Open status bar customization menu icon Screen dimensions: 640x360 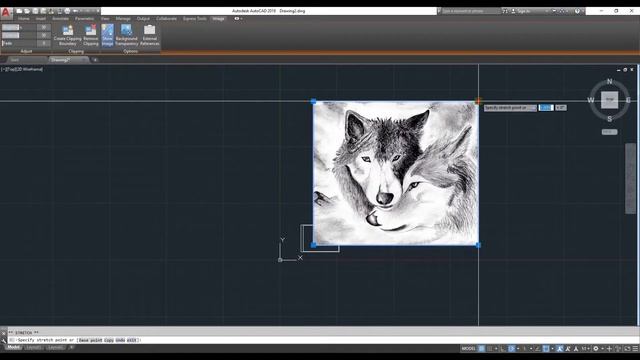[635, 349]
